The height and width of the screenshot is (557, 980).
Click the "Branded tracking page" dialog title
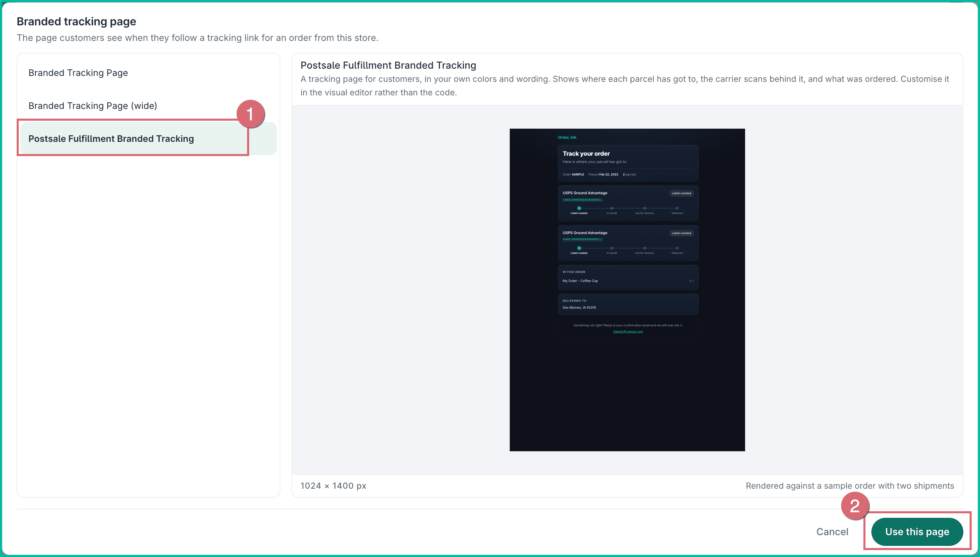coord(76,22)
